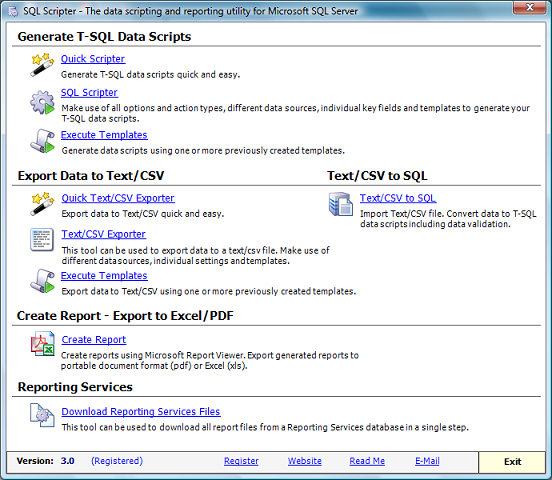Open Execute Templates under Export Data to Text/CSV
The image size is (552, 480).
[x=104, y=276]
